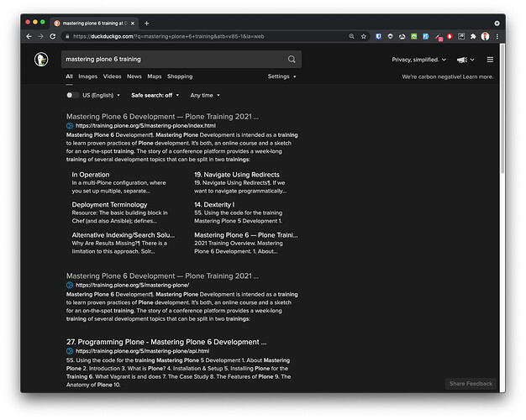Image resolution: width=526 pixels, height=420 pixels.
Task: Open the mastering-plone/api.html URL link
Action: tap(142, 351)
